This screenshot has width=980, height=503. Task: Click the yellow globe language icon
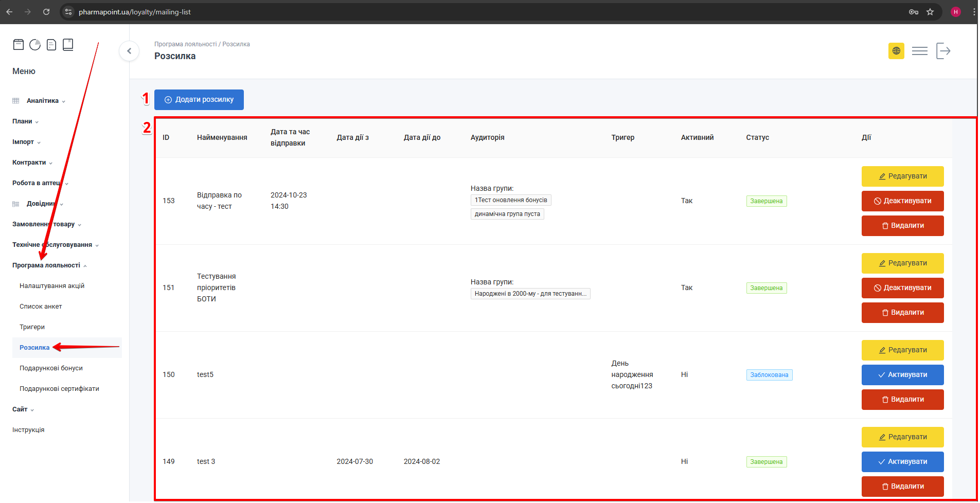pos(896,51)
